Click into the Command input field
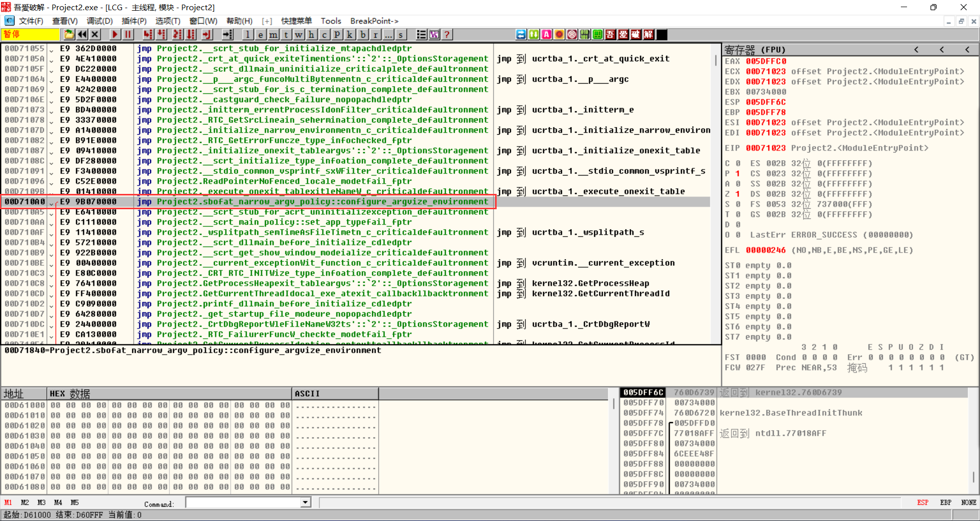The height and width of the screenshot is (521, 980). (243, 503)
